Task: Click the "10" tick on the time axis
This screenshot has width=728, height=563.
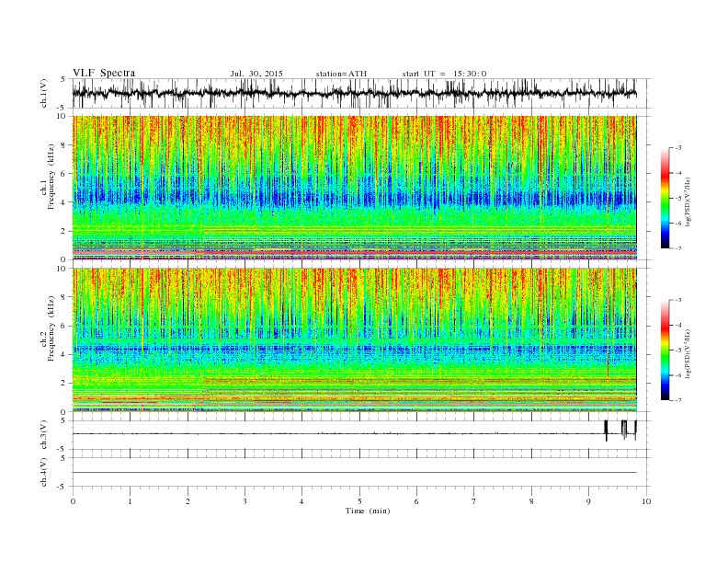Action: (x=646, y=501)
